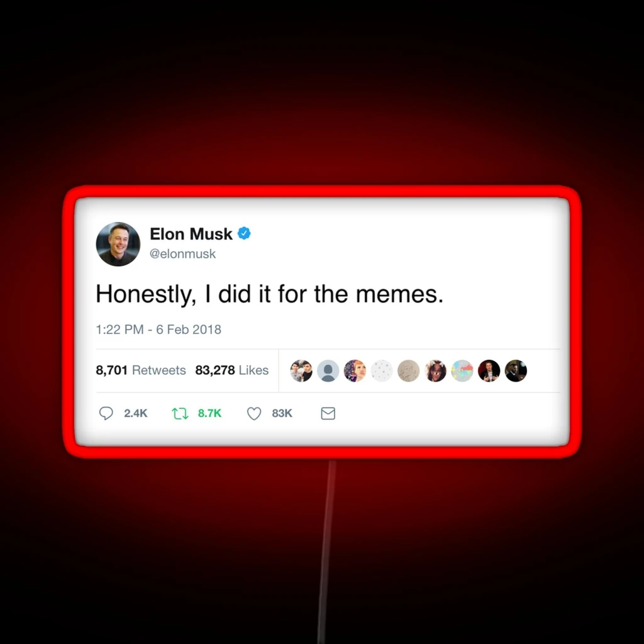Screen dimensions: 644x644
Task: Click the beige sketch liker avatar
Action: [408, 370]
